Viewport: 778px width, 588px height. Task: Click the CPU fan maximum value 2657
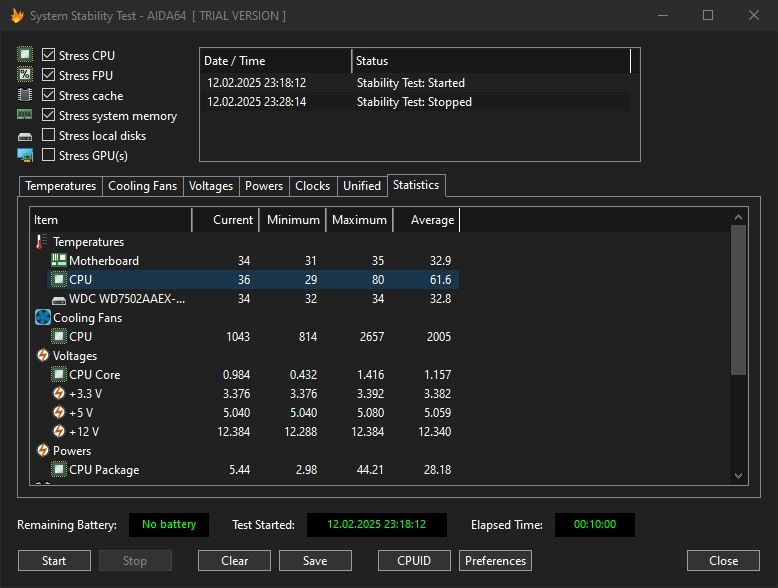point(372,337)
